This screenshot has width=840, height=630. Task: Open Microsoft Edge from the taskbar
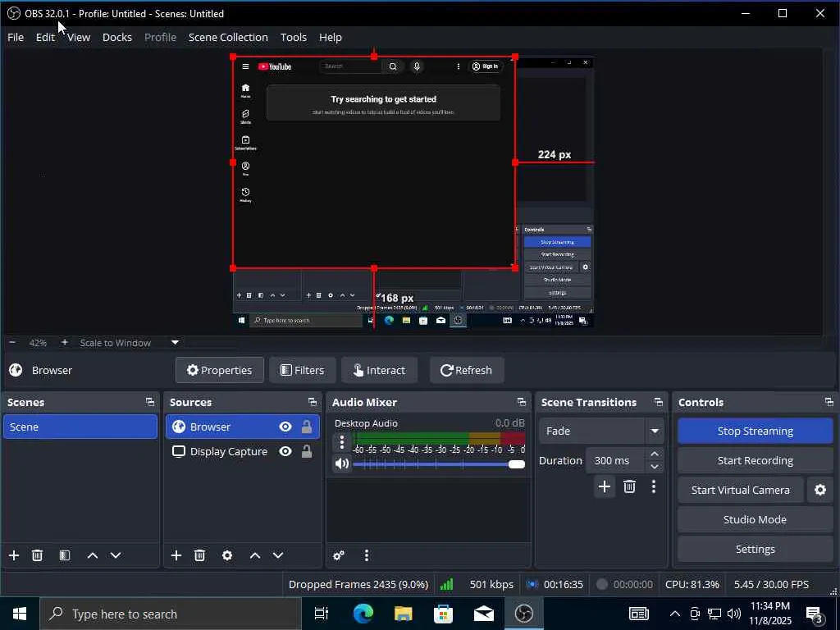(363, 614)
